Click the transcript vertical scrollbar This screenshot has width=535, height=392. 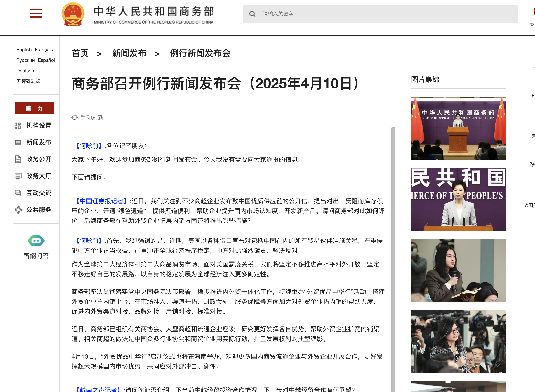coord(393,259)
